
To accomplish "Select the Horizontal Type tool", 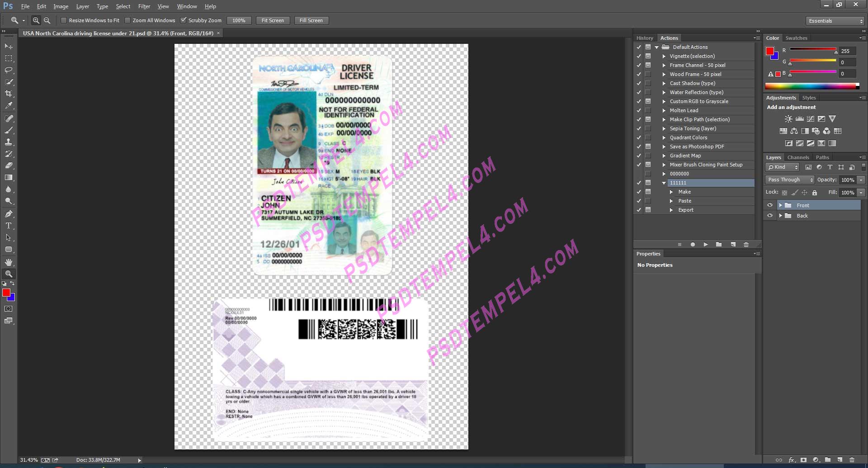I will pos(9,225).
